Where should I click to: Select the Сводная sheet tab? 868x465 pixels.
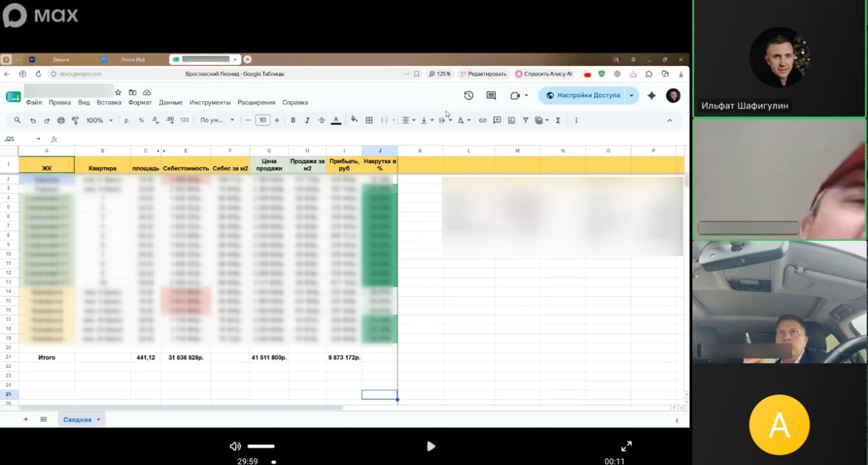tap(77, 420)
